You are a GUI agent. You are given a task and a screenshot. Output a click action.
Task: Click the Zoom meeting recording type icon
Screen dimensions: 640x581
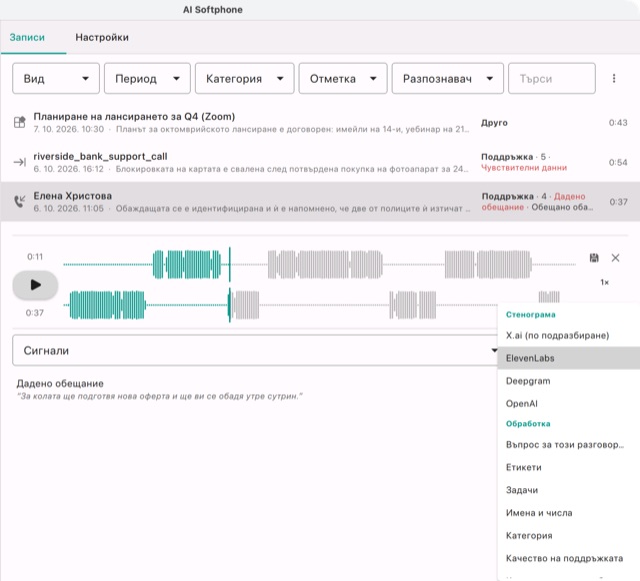[20, 122]
